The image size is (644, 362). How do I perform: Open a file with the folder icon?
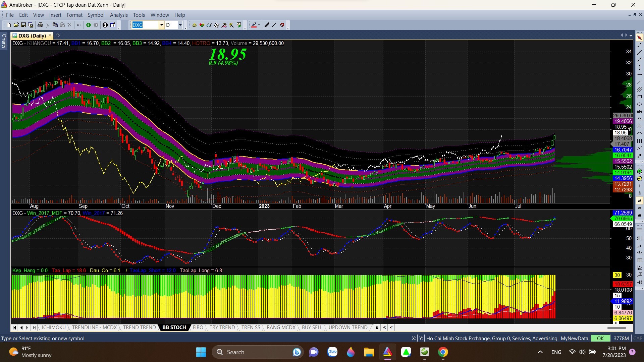[x=16, y=25]
